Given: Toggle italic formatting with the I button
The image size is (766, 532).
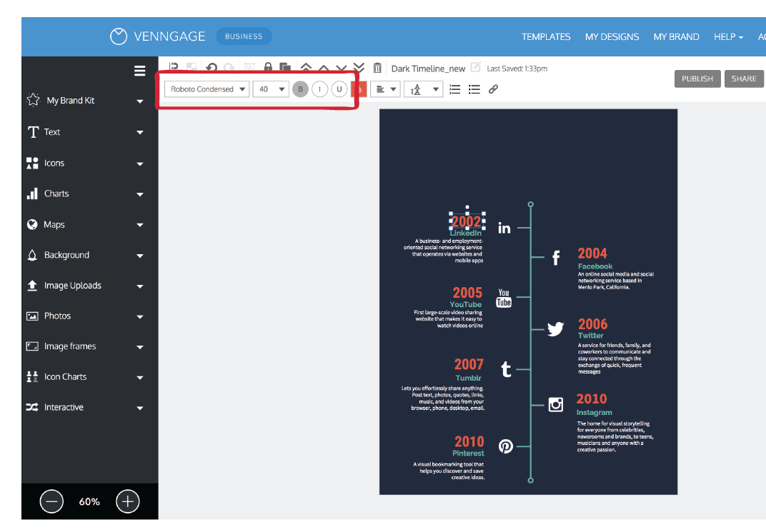Looking at the screenshot, I should [319, 89].
